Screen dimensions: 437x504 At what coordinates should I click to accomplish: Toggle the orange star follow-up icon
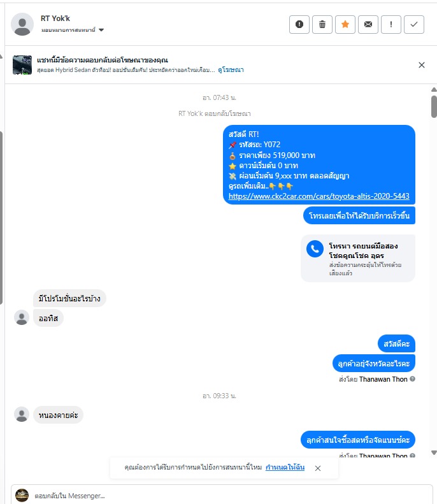pos(345,24)
